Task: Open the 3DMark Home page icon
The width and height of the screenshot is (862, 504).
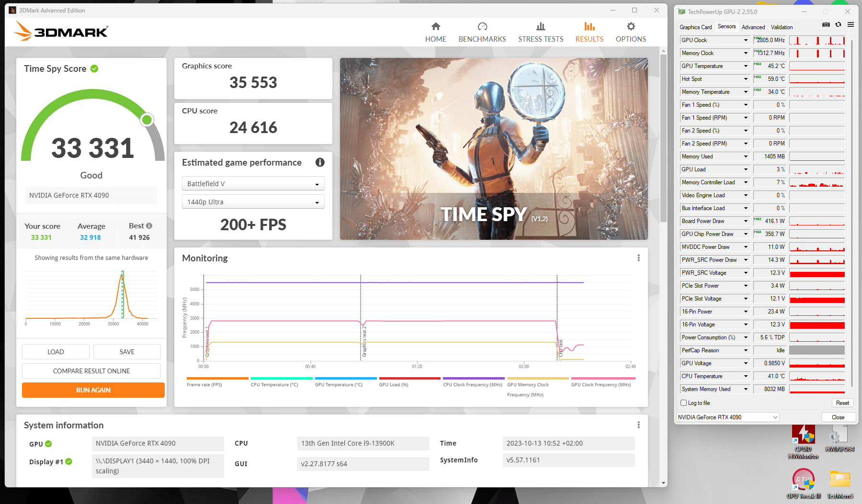Action: [435, 26]
